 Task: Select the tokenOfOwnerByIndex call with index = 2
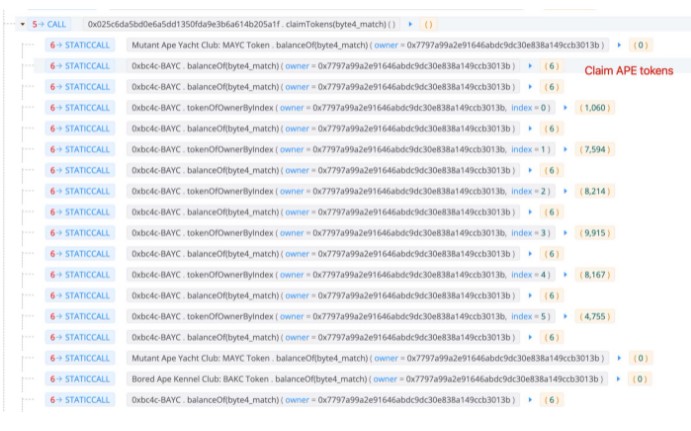[341, 191]
